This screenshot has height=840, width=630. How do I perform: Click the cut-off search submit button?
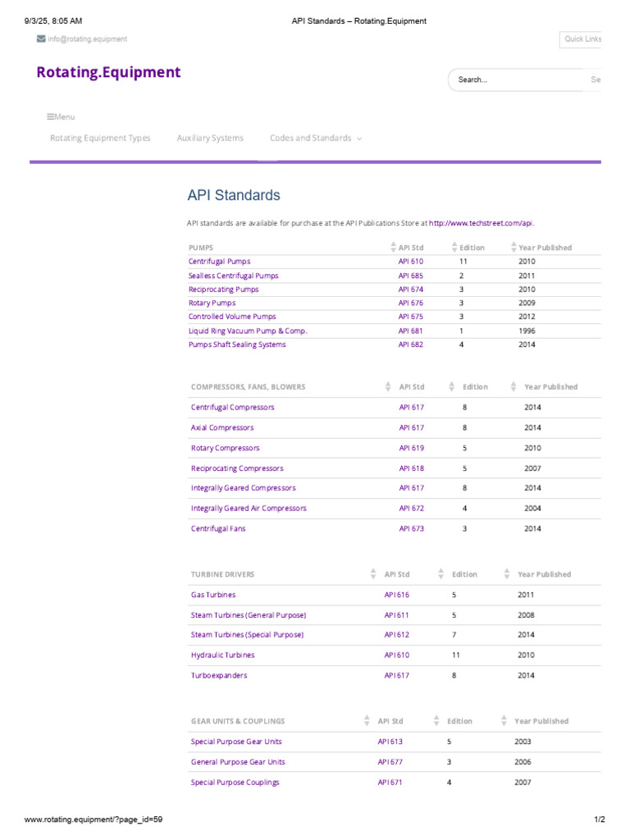(x=594, y=80)
